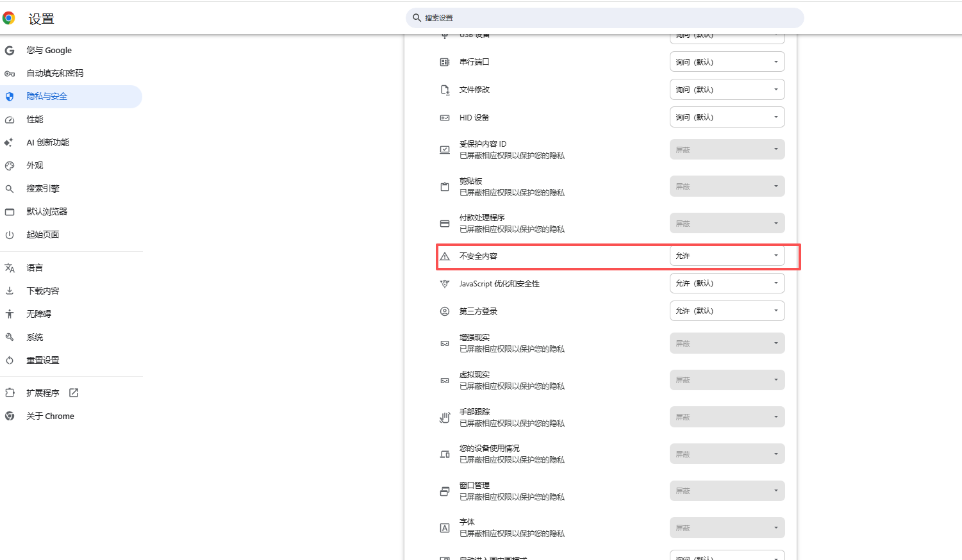Open 自动填充和密码 settings section
The height and width of the screenshot is (560, 962).
[x=71, y=73]
